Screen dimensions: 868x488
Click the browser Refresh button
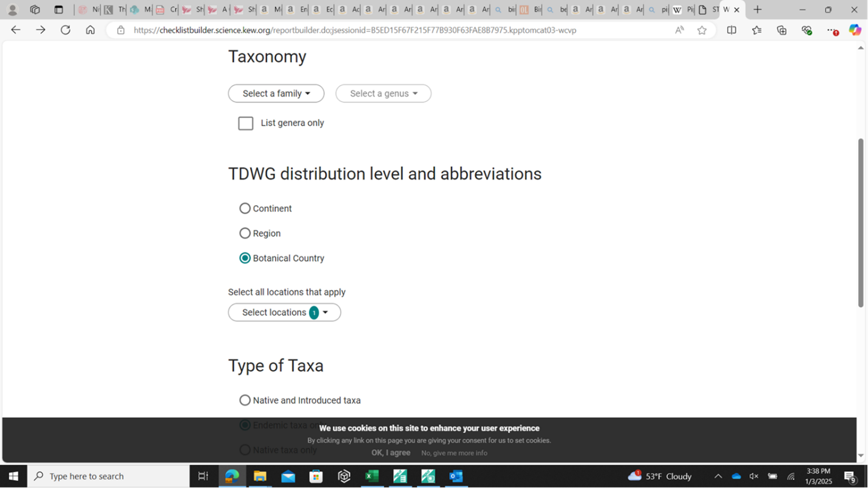tap(65, 30)
